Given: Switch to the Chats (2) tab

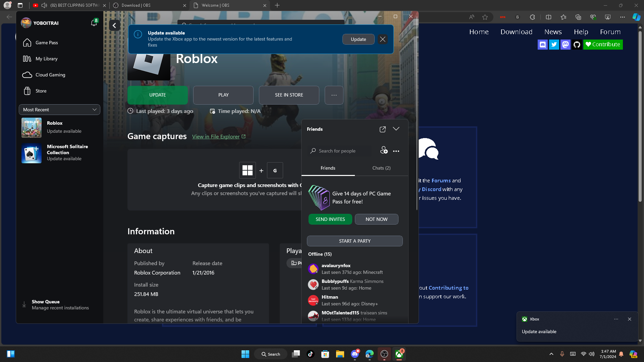Looking at the screenshot, I should [x=381, y=168].
